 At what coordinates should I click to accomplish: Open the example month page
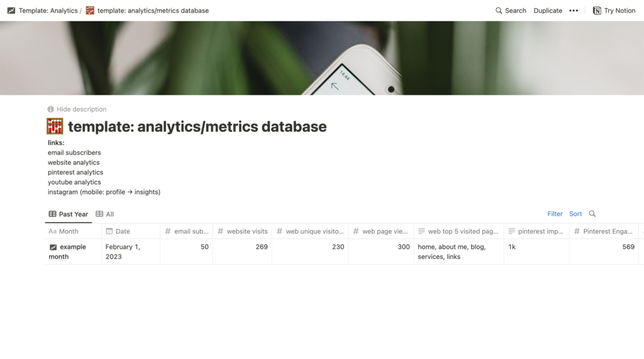tap(72, 247)
